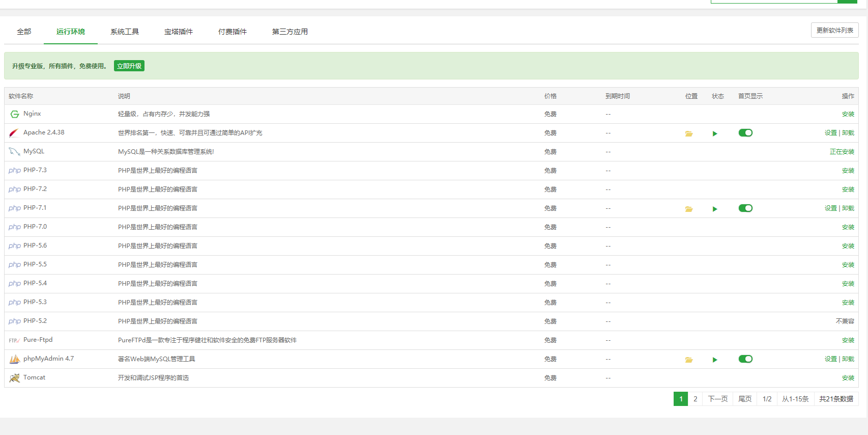Install PHP-5.4 via 安装 link
The image size is (868, 435).
click(848, 284)
